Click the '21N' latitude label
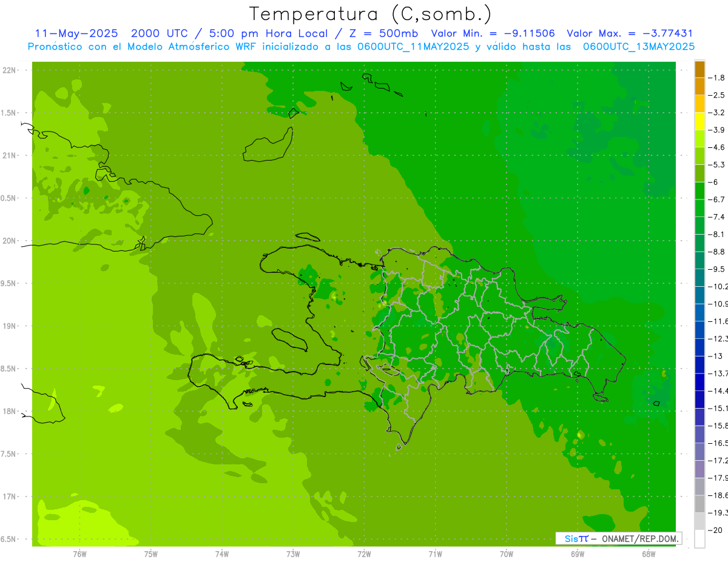The height and width of the screenshot is (562, 728). 9,155
